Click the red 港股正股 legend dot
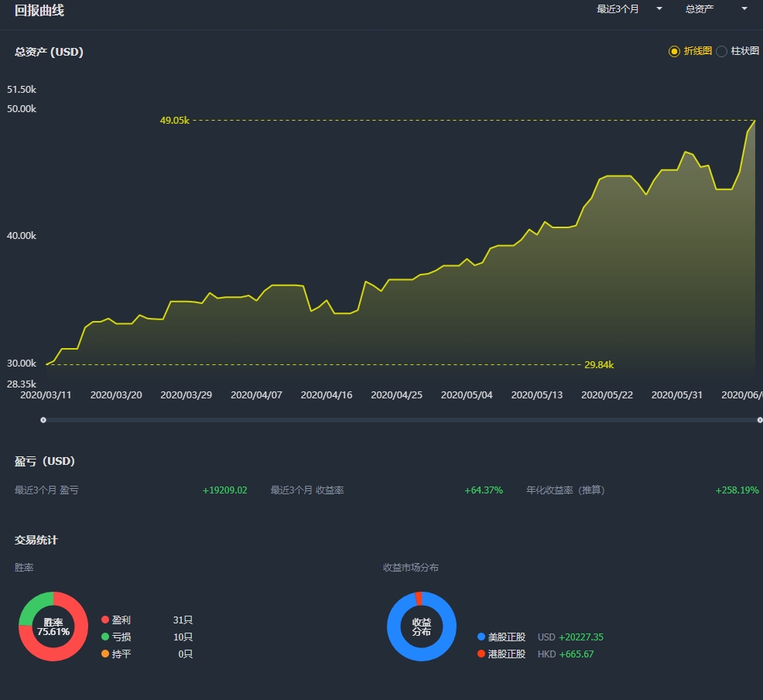 [481, 654]
